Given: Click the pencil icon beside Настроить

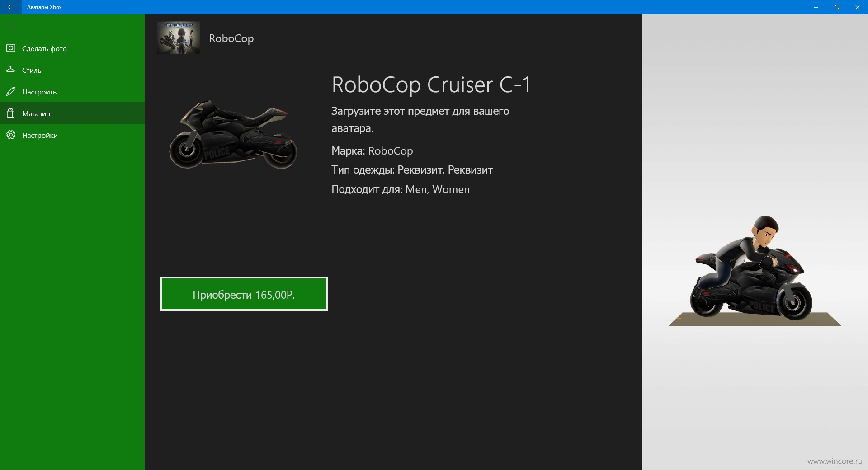Looking at the screenshot, I should [x=11, y=91].
